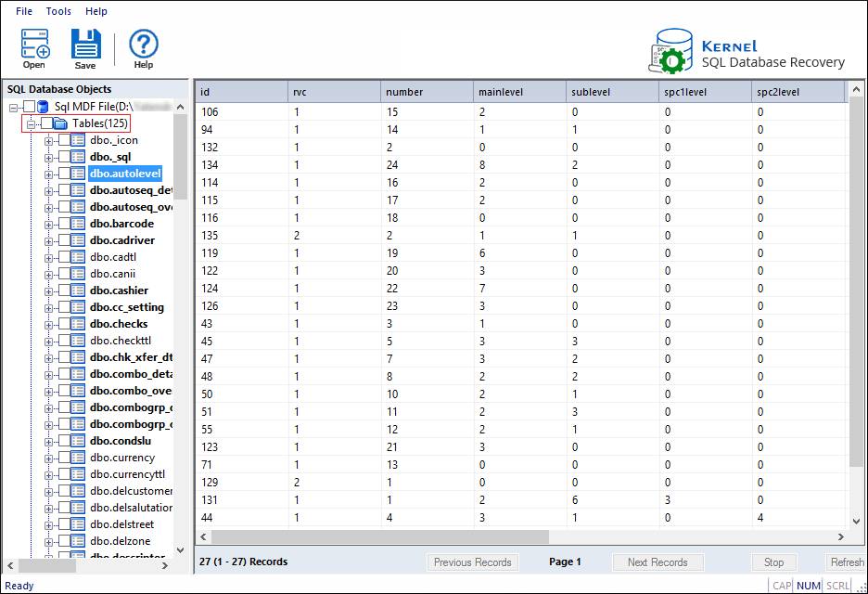This screenshot has width=868, height=594.
Task: Expand the dbo.checkttl tree node
Action: [x=49, y=342]
